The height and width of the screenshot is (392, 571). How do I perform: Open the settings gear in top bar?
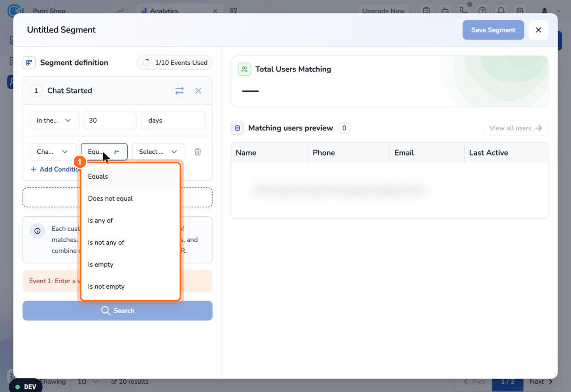(519, 11)
